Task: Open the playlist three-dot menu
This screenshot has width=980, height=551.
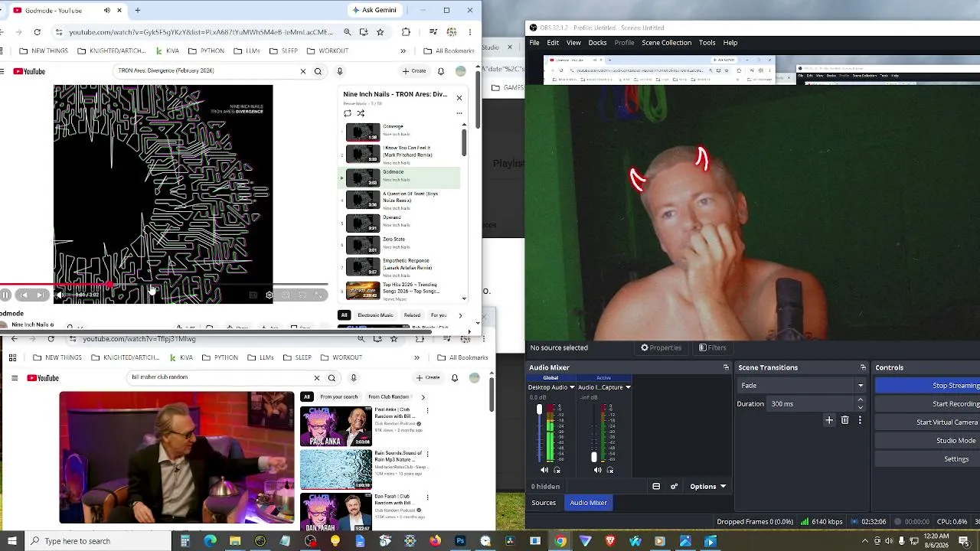Action: point(459,113)
